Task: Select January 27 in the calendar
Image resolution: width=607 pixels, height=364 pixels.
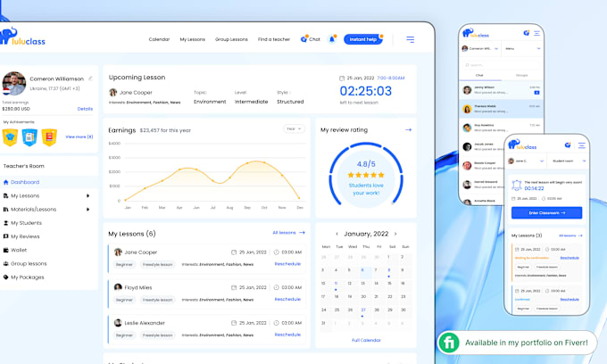Action: (363, 310)
